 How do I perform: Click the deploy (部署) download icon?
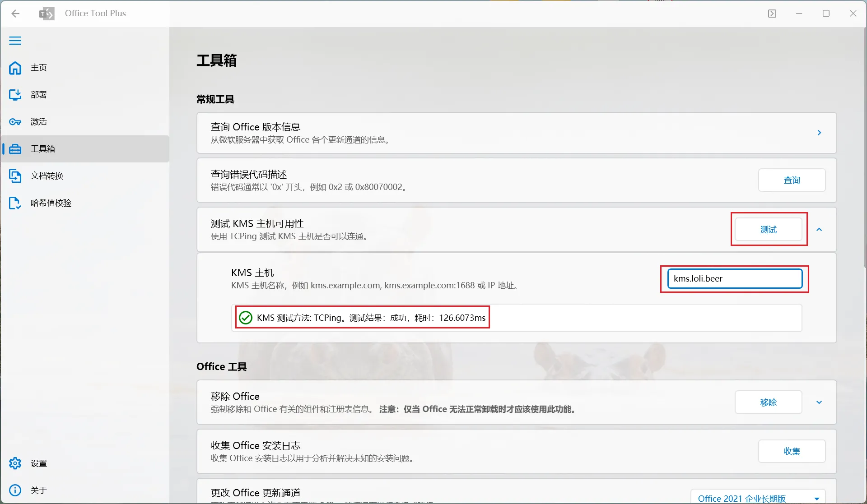click(x=15, y=94)
